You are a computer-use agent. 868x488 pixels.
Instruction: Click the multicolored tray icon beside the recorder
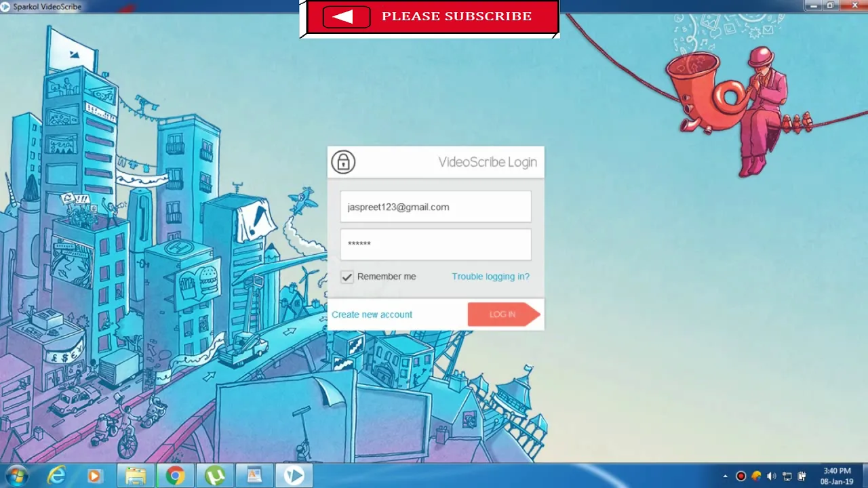756,476
